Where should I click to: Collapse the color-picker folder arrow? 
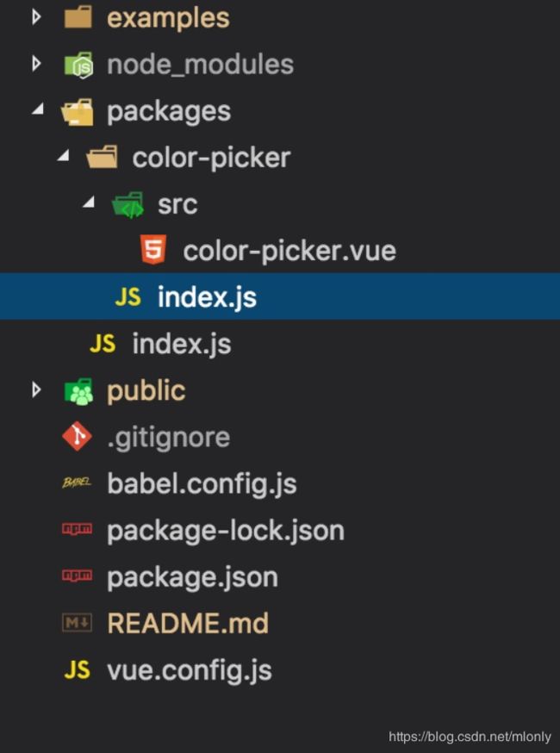click(64, 156)
